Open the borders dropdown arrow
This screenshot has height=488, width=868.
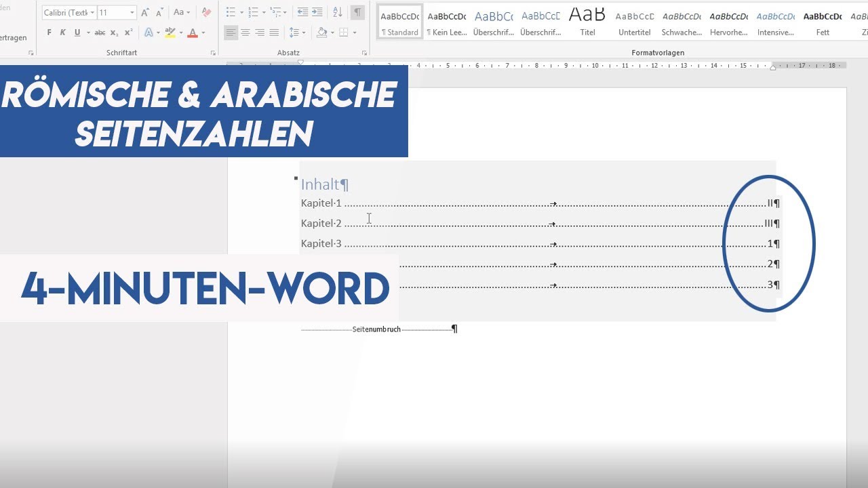click(354, 33)
